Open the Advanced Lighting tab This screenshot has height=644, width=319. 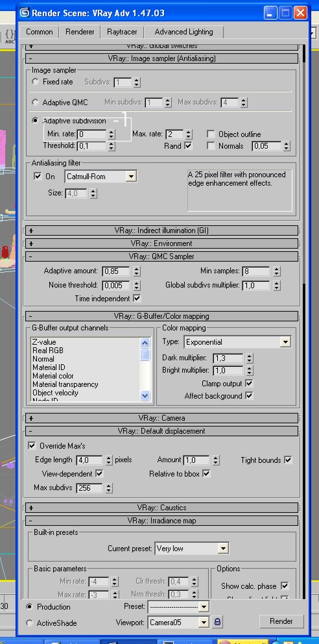[183, 32]
